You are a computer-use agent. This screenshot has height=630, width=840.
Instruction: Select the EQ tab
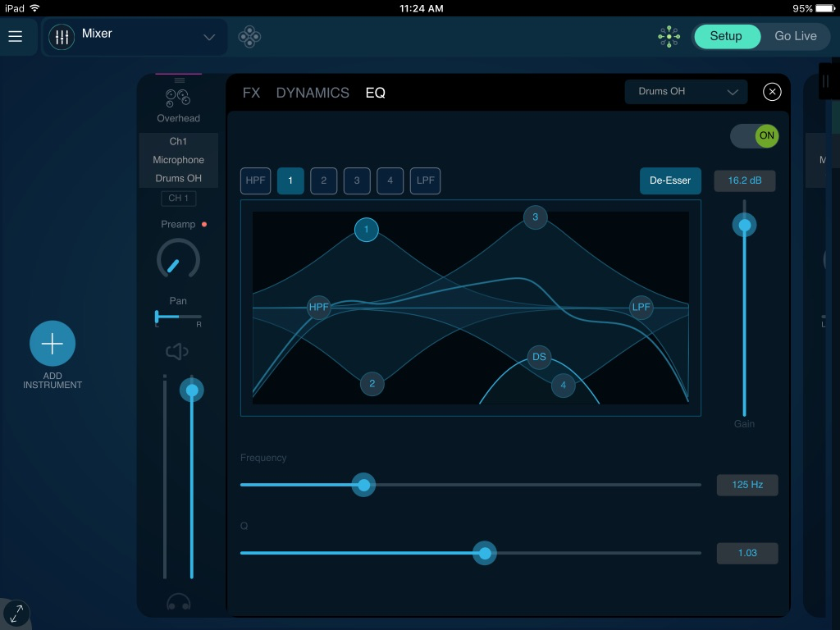(x=375, y=93)
